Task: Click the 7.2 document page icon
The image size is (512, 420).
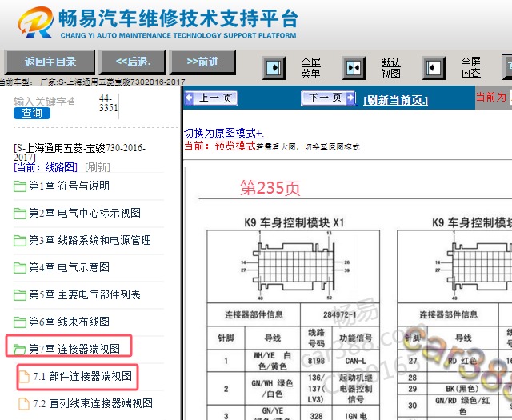Action: point(24,404)
